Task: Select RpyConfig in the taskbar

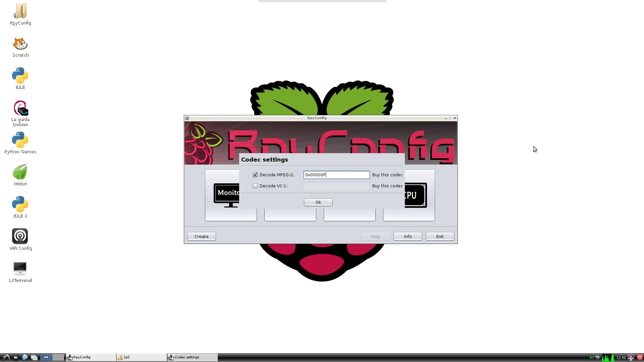Action: (91, 357)
